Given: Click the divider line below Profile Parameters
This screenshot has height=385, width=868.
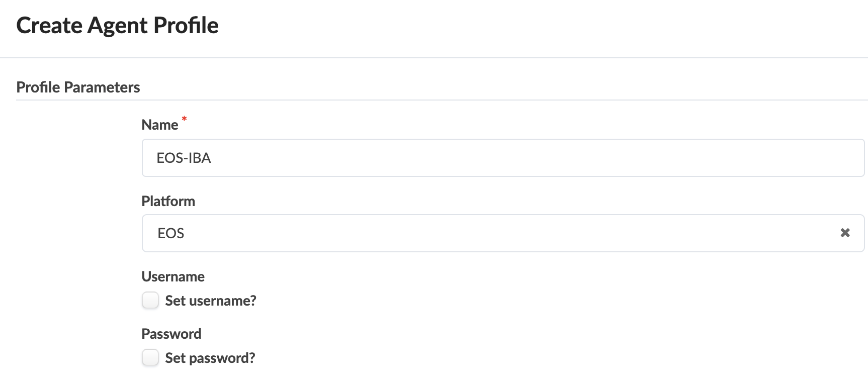Looking at the screenshot, I should pyautogui.click(x=443, y=100).
